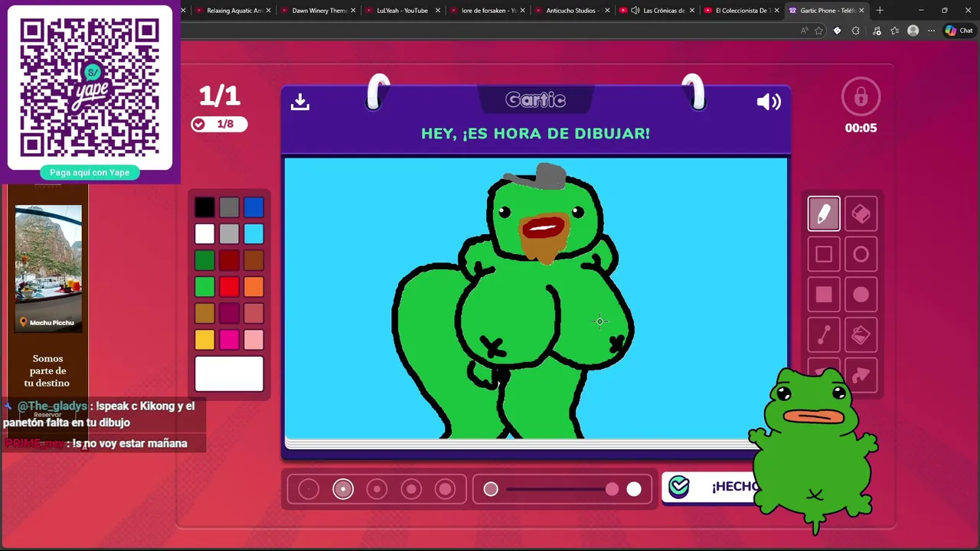Pick the light gray color swatch
Image resolution: width=980 pixels, height=551 pixels.
click(x=229, y=233)
